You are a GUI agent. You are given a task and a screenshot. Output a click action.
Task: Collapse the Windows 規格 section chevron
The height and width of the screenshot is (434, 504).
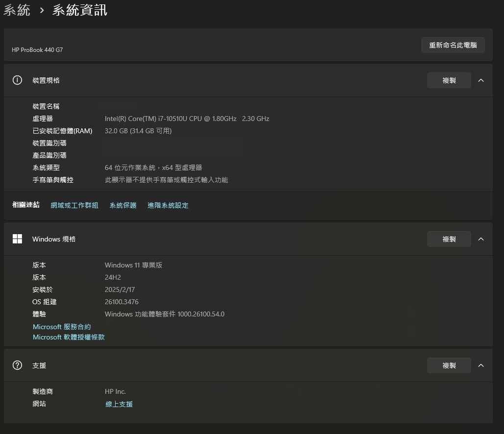point(481,239)
